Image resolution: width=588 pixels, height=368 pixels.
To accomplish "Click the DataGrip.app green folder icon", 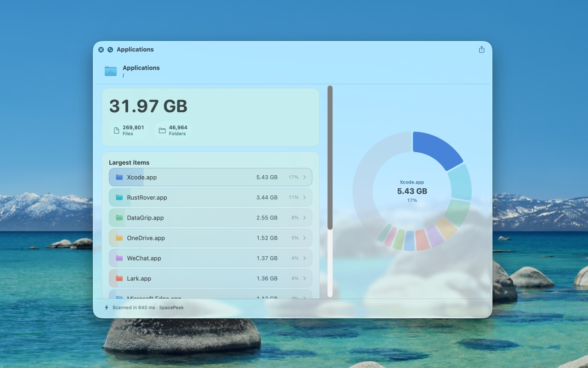I will point(119,218).
